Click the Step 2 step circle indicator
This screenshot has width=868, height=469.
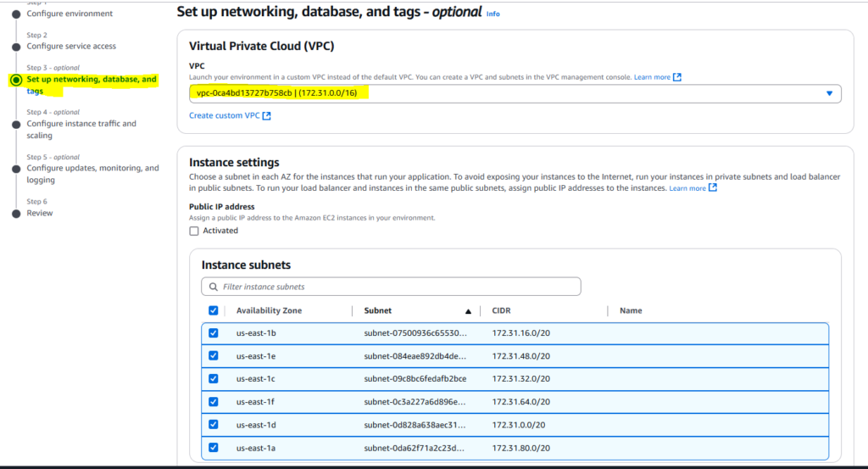[x=15, y=46]
